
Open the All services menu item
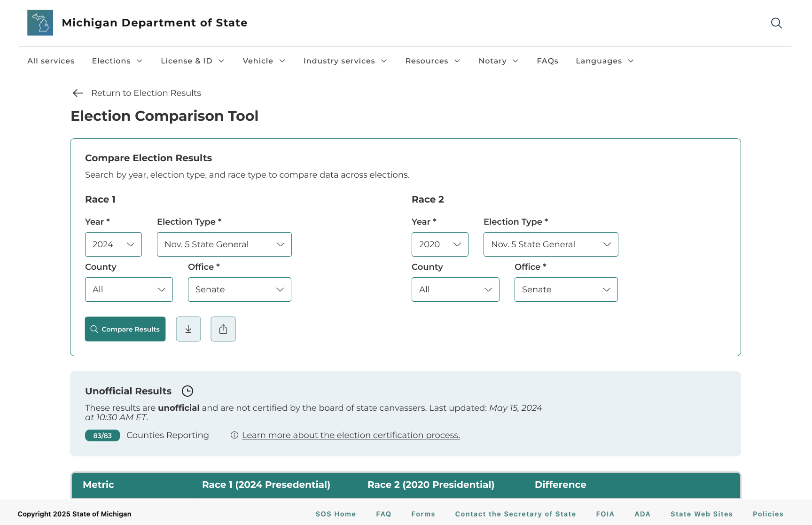(x=51, y=61)
